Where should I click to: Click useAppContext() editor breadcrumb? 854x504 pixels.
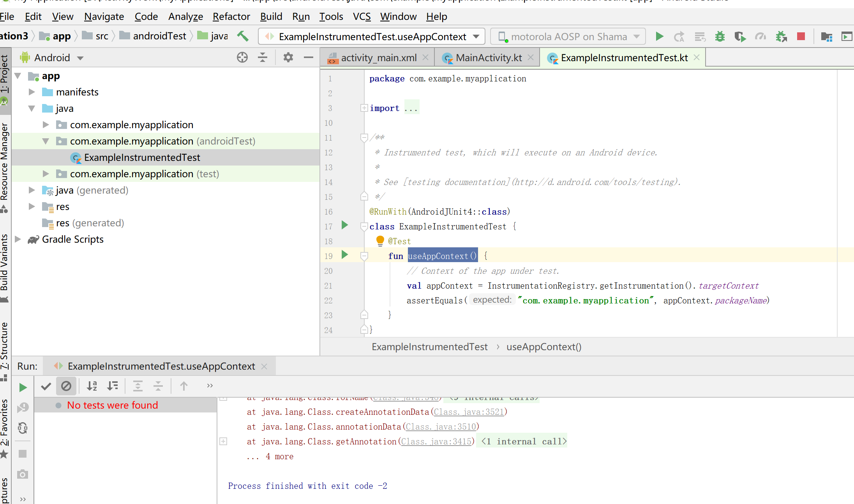click(544, 347)
